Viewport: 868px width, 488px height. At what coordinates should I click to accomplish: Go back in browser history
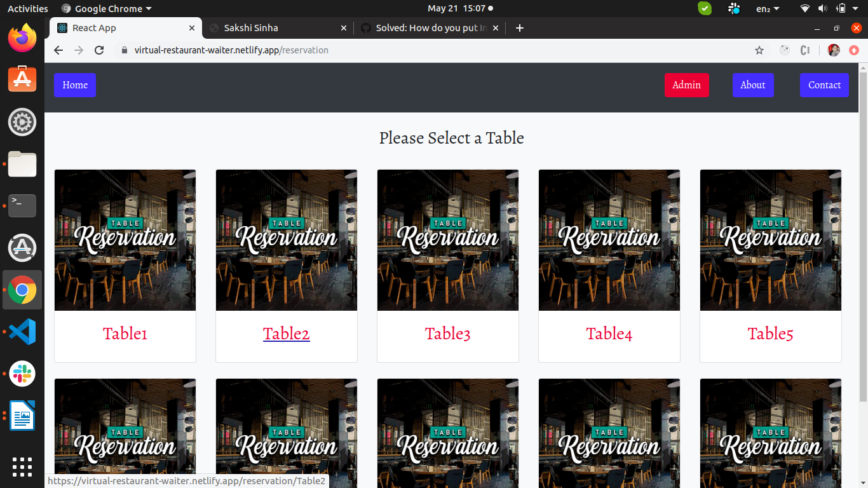[x=58, y=50]
